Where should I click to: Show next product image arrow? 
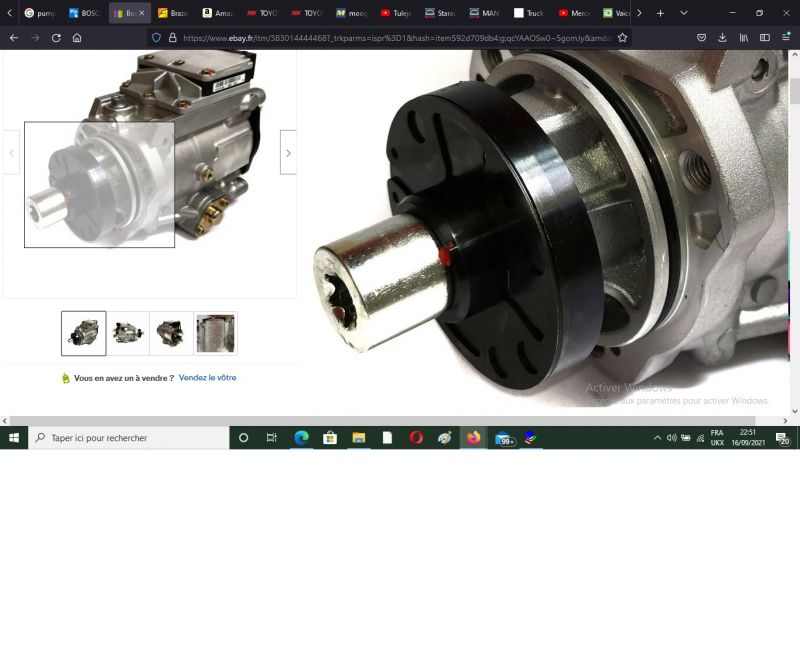tap(288, 153)
